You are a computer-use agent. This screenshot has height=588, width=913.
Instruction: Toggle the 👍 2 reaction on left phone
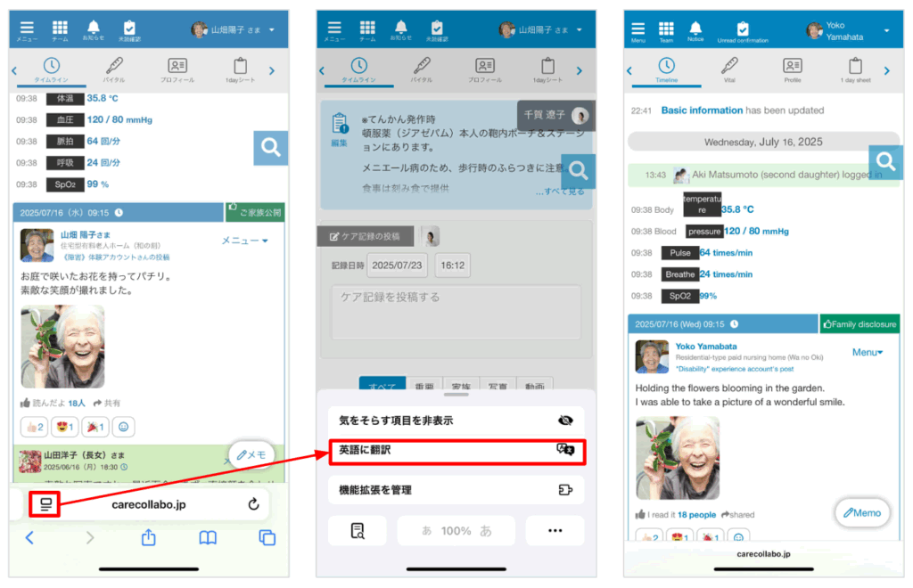pos(35,427)
